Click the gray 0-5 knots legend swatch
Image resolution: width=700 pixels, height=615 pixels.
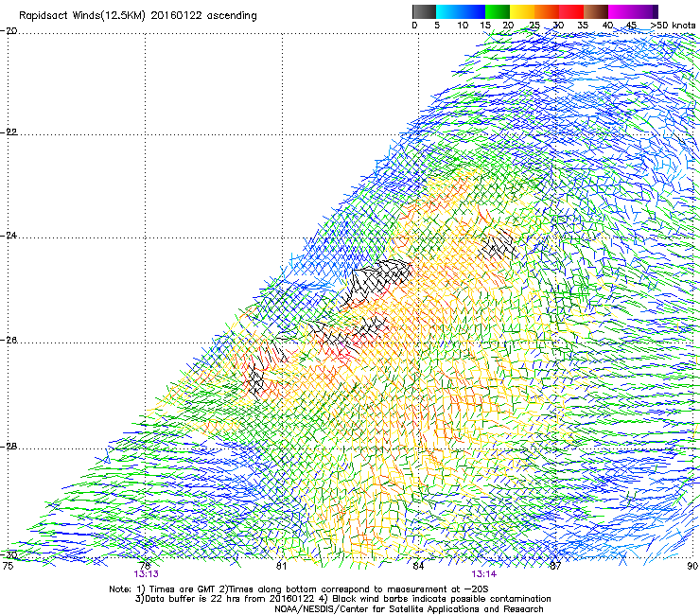pos(424,11)
